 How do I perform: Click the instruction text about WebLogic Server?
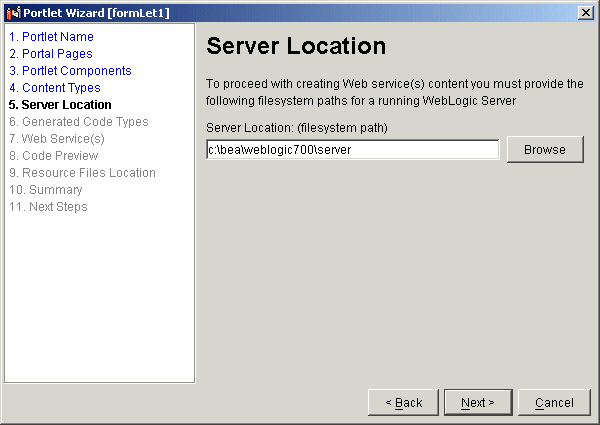[395, 92]
